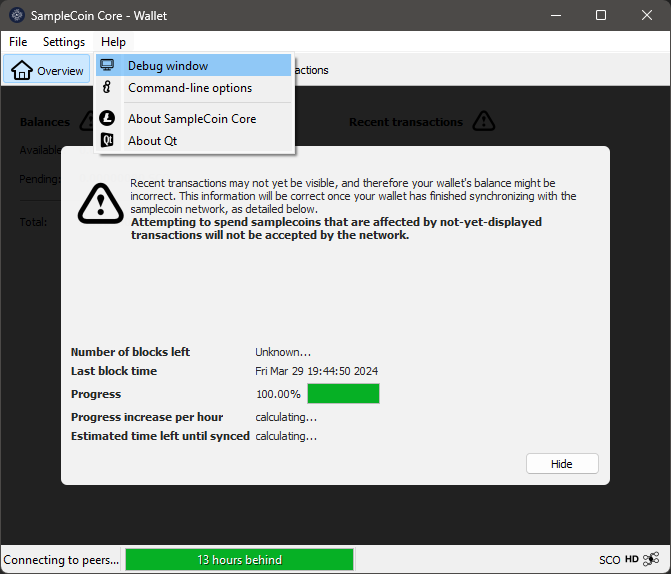This screenshot has width=671, height=574.
Task: Click the green 100.00% sync progress bar
Action: point(343,393)
